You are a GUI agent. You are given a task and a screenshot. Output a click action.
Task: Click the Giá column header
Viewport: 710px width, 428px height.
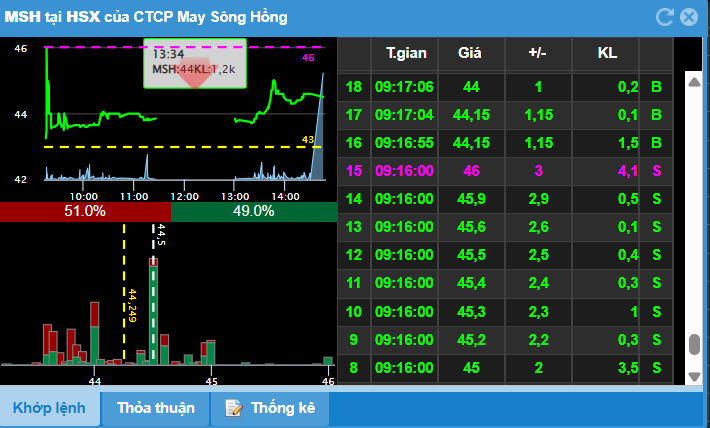coord(471,53)
